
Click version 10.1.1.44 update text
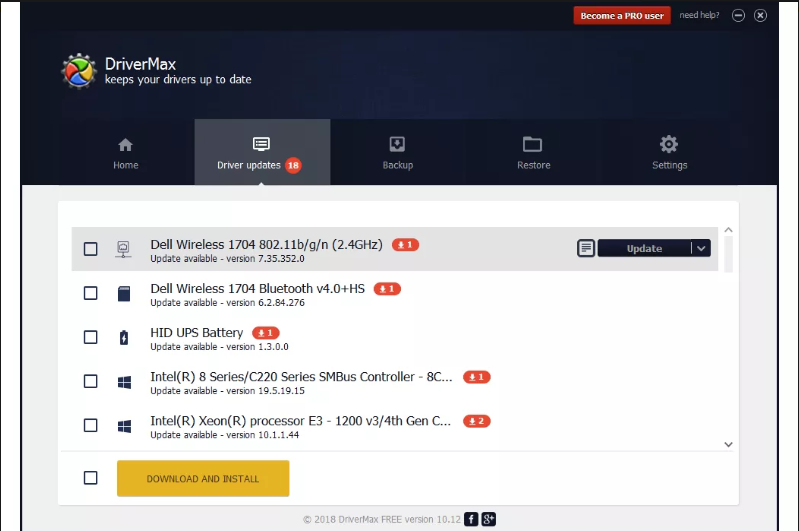tap(225, 435)
